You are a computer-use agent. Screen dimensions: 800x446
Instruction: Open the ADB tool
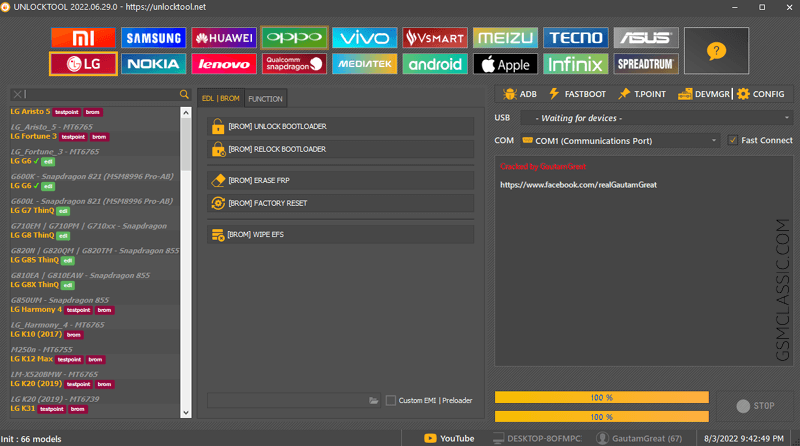[x=519, y=94]
